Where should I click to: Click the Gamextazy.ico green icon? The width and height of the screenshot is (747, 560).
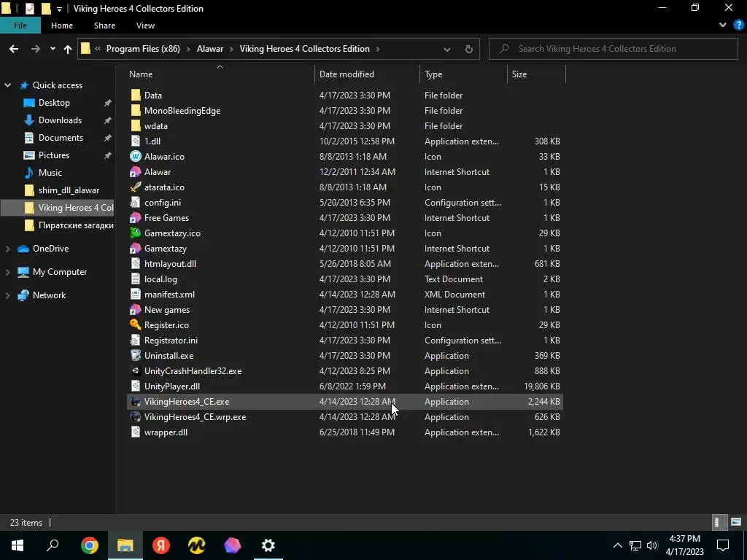(x=136, y=233)
